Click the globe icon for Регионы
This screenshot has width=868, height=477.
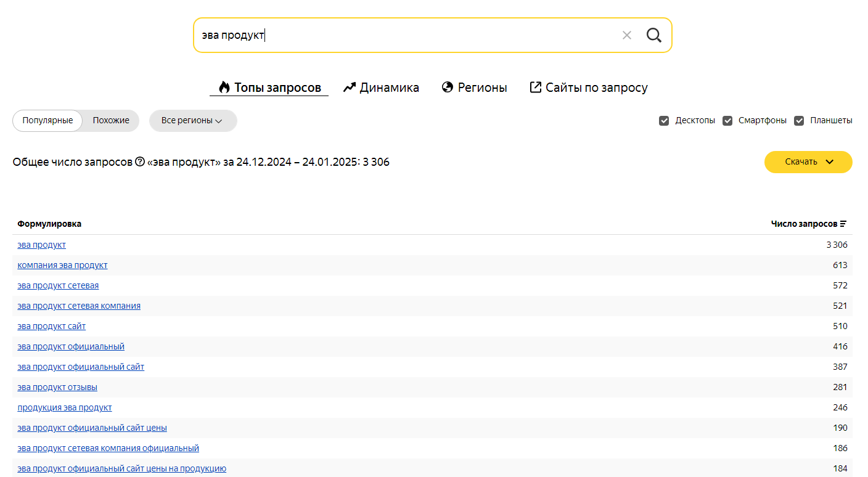pyautogui.click(x=448, y=88)
